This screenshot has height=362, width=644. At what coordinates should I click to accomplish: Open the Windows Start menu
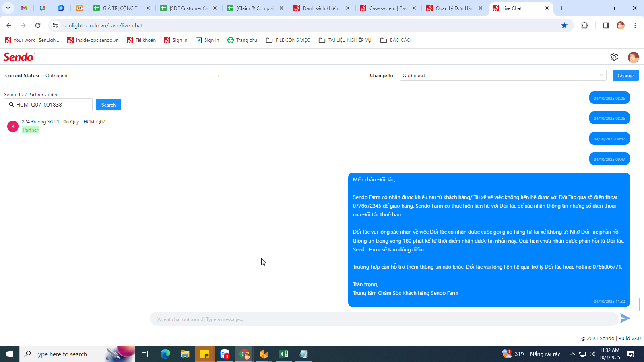coord(10,354)
